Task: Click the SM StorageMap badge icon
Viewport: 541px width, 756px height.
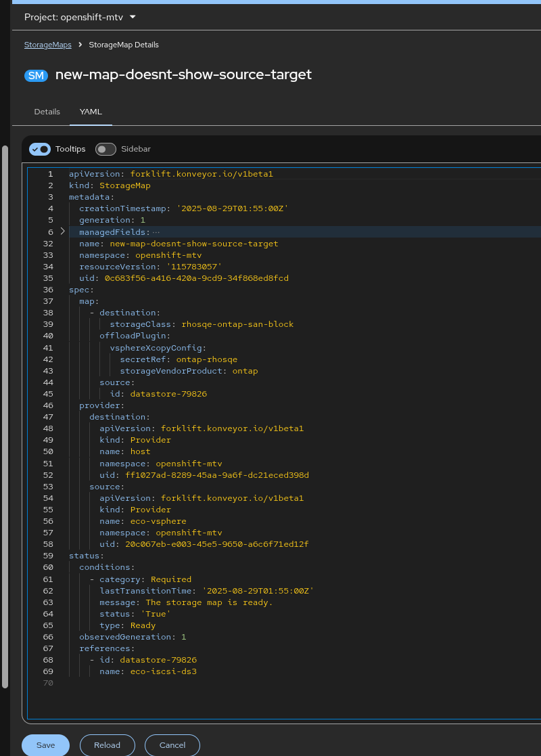Action: point(37,75)
